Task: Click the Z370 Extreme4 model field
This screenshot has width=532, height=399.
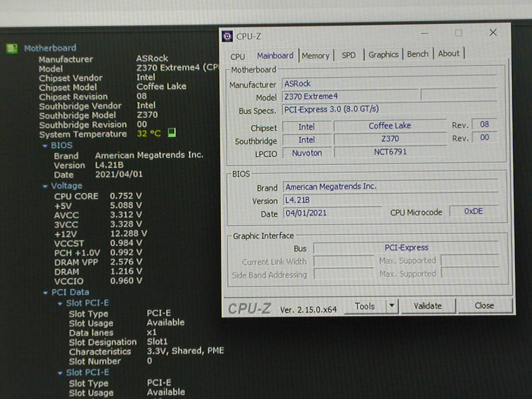Action: click(350, 96)
